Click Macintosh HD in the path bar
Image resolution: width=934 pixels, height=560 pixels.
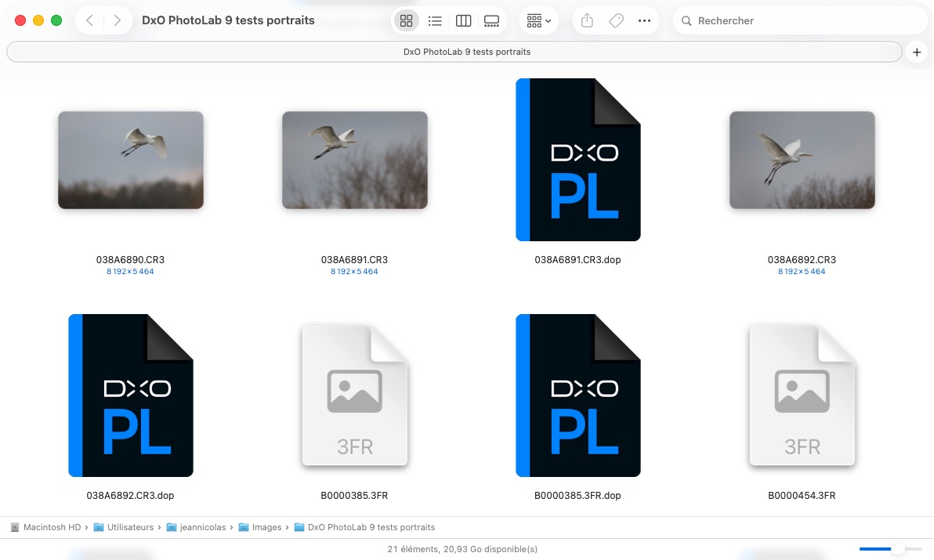(x=52, y=527)
